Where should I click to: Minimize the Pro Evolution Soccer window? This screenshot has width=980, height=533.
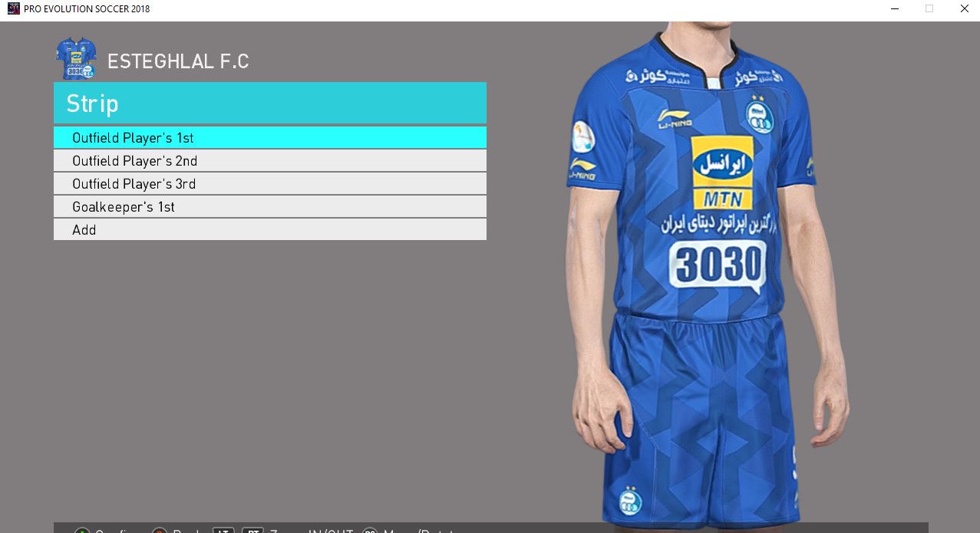895,9
